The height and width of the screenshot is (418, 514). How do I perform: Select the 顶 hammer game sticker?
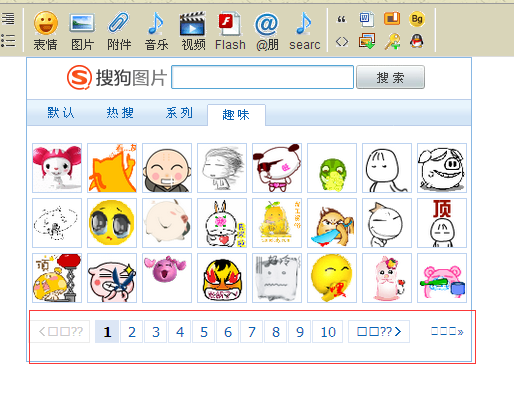click(57, 278)
